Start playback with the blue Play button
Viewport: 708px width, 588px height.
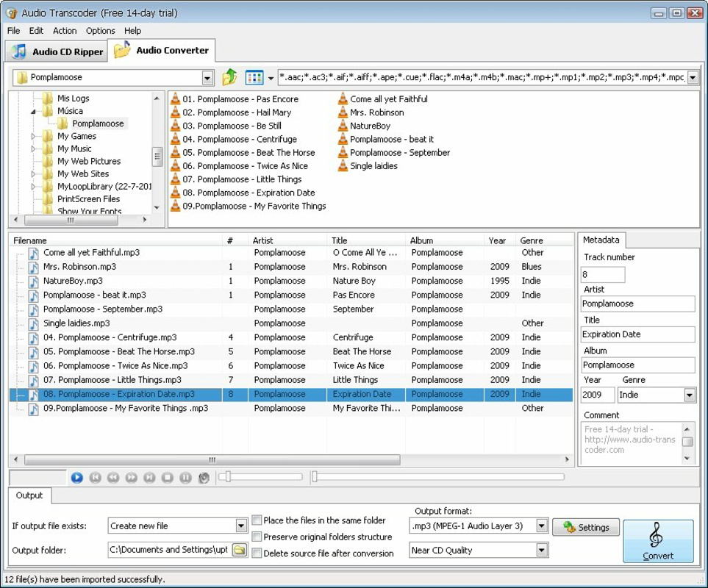coord(76,478)
